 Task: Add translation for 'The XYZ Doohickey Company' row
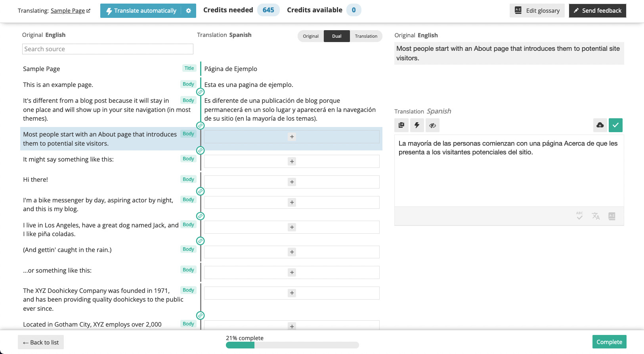tap(292, 293)
